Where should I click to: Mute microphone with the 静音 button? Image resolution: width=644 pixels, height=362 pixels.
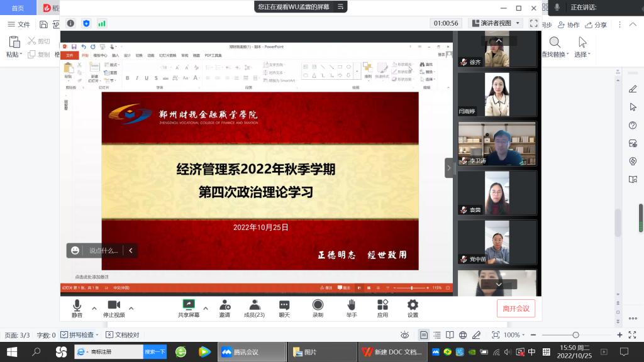tap(77, 308)
